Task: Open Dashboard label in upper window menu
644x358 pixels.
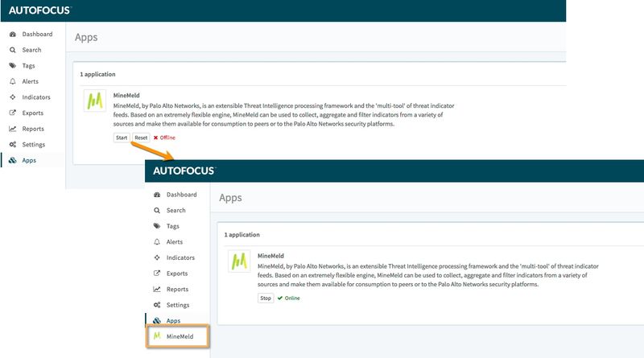Action: click(x=37, y=34)
